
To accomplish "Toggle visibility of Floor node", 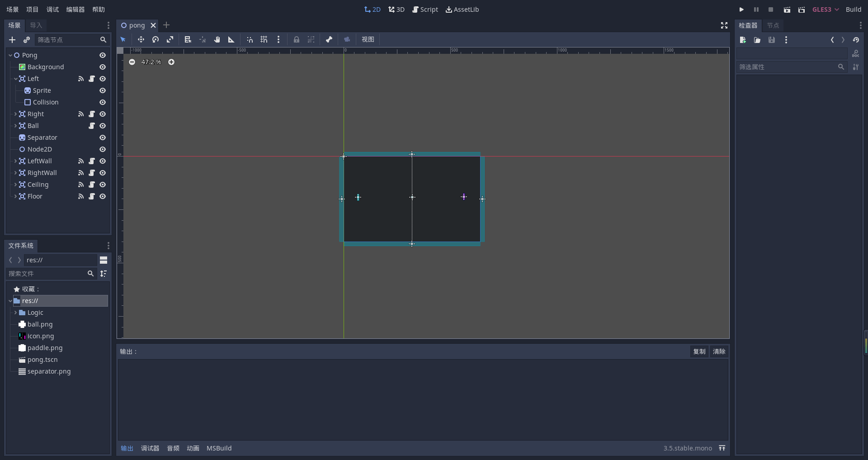I will coord(103,196).
